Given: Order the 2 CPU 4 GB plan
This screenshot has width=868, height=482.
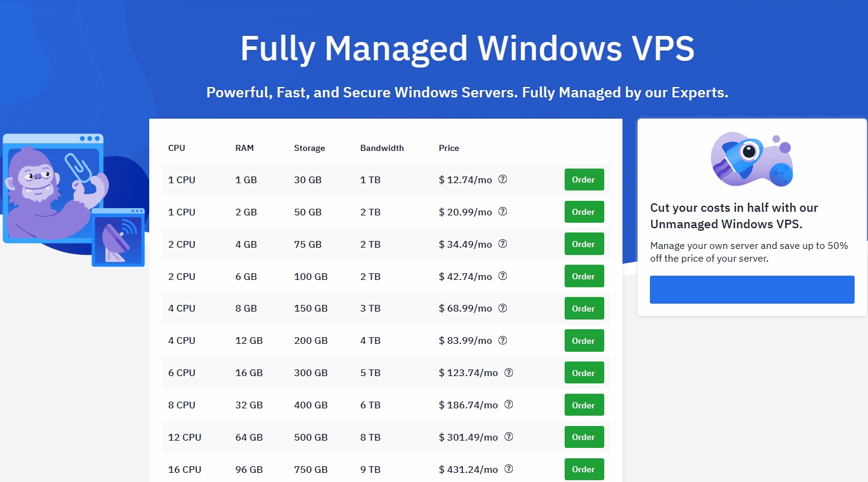Looking at the screenshot, I should tap(584, 244).
